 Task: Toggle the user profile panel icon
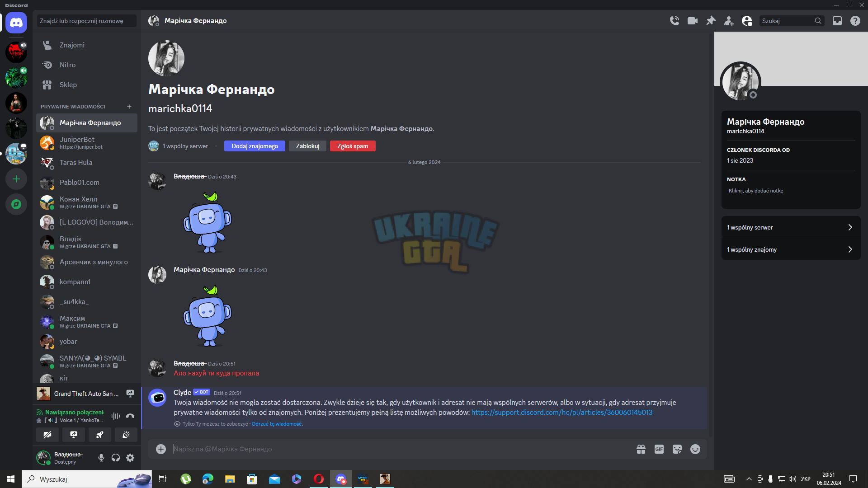pos(747,21)
